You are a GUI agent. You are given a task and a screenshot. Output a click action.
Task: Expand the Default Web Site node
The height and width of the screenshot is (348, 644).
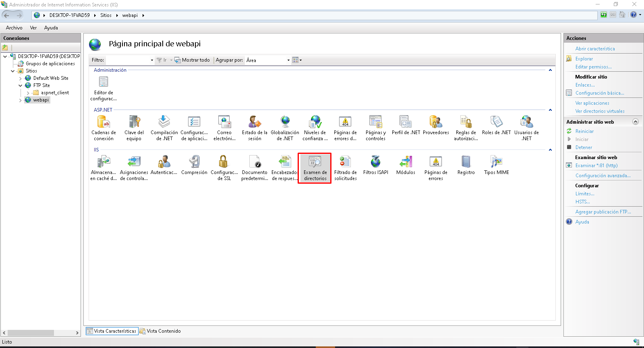coord(21,78)
